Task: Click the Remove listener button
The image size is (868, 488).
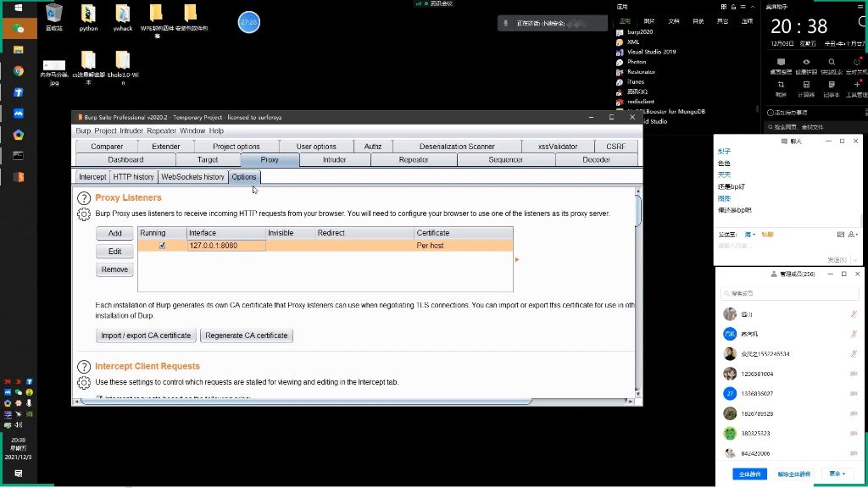Action: point(114,269)
